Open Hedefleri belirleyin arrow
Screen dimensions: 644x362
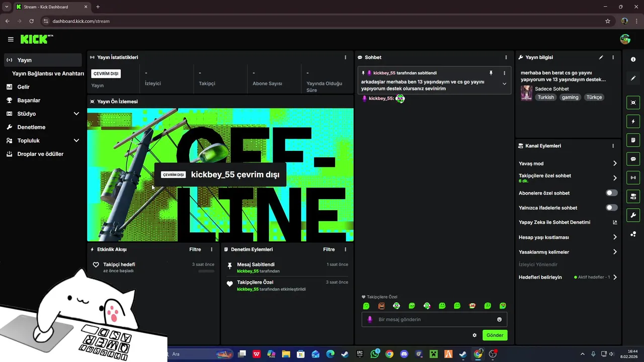tap(614, 277)
